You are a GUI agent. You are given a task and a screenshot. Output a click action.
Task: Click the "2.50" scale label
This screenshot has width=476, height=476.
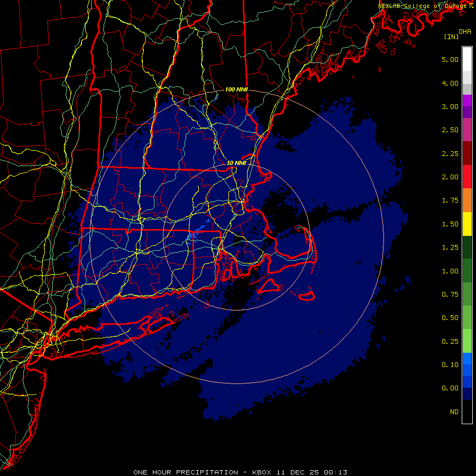point(450,130)
